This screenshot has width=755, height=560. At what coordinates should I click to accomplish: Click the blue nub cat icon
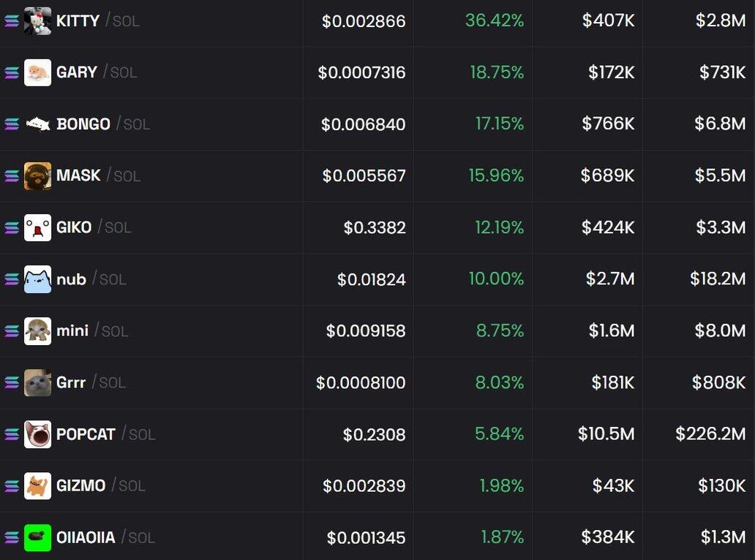click(x=37, y=279)
